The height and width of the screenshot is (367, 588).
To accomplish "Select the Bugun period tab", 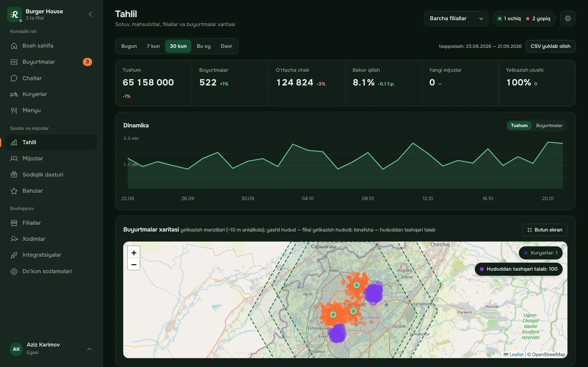I will click(129, 46).
